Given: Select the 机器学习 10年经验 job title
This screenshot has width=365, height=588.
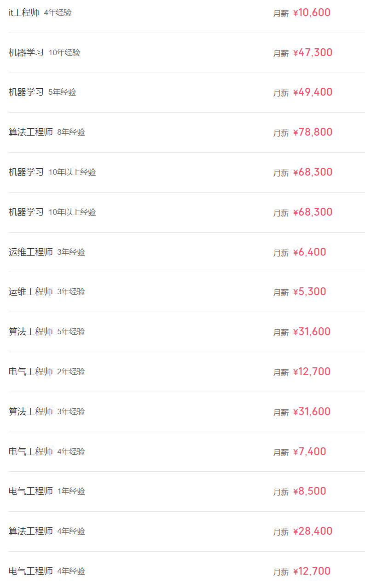Looking at the screenshot, I should 26,53.
